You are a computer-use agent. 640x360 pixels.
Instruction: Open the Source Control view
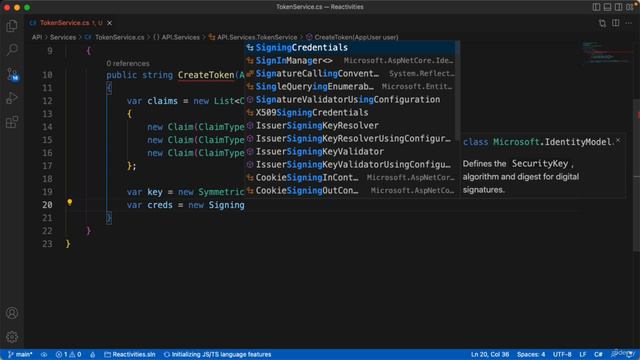(12, 74)
